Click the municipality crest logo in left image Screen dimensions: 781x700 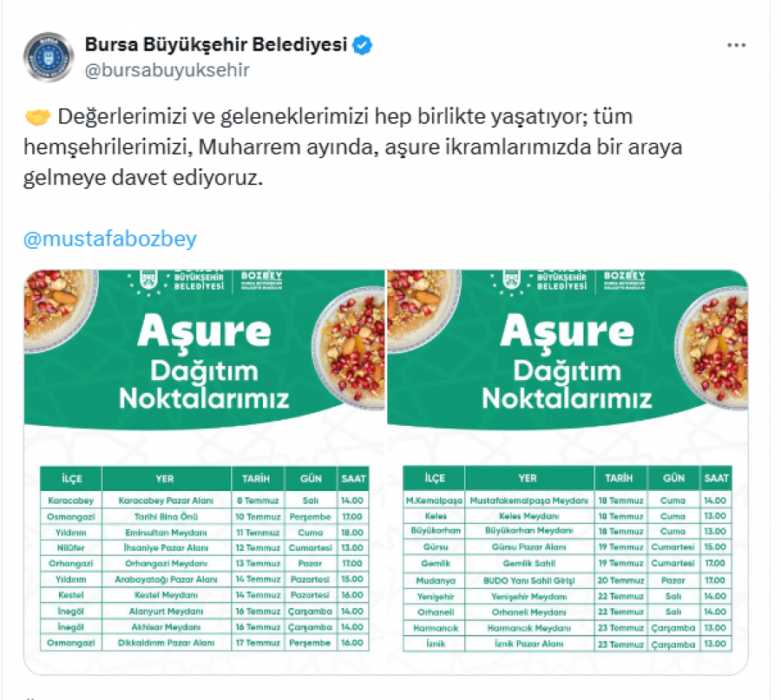click(148, 282)
